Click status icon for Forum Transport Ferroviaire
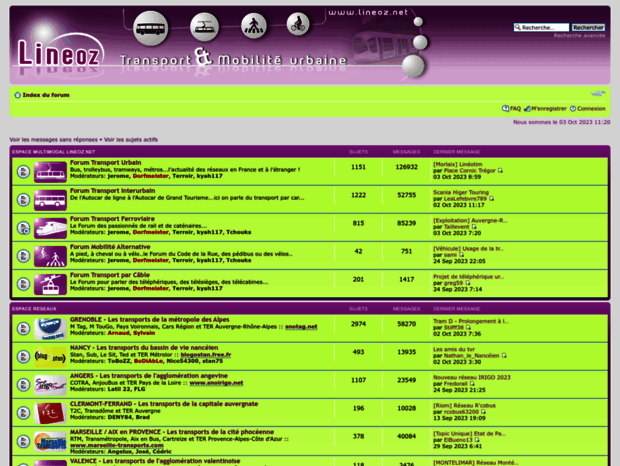 tap(23, 228)
